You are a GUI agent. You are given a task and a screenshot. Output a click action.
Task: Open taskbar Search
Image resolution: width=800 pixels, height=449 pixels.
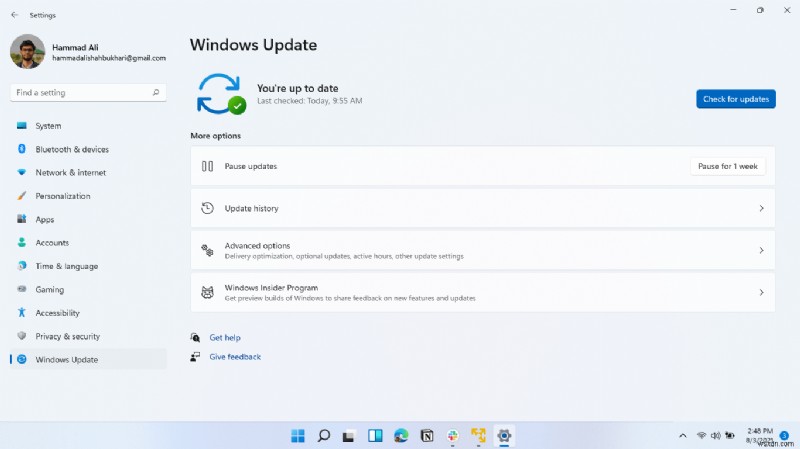point(323,436)
